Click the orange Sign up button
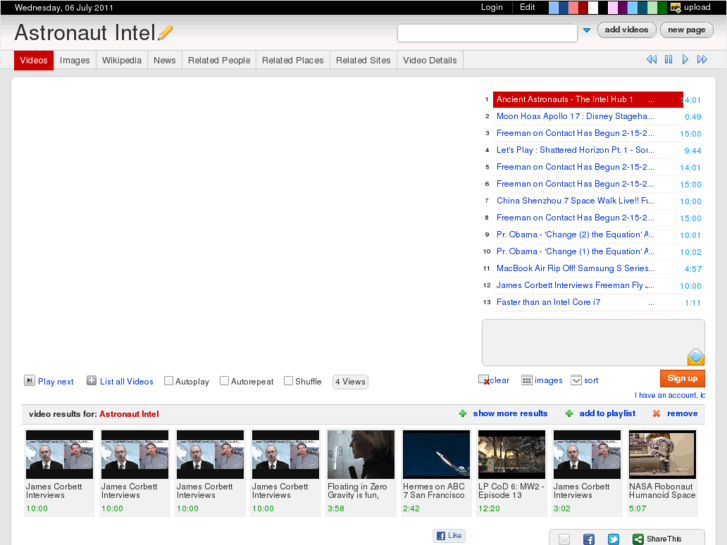The image size is (727, 545). point(682,378)
